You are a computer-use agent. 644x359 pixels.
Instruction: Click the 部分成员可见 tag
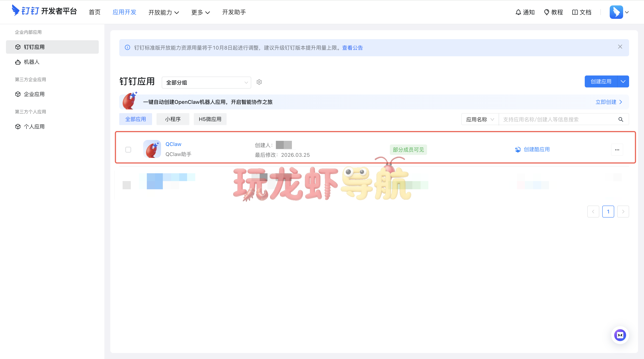[408, 150]
